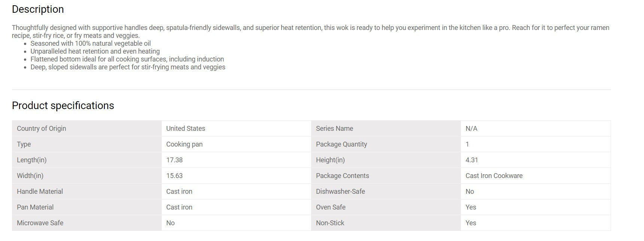
Task: Click the Handle Material label
Action: coord(40,192)
